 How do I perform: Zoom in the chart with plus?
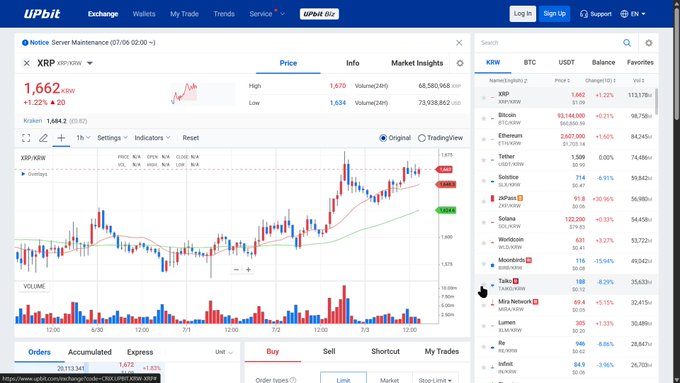coord(248,269)
